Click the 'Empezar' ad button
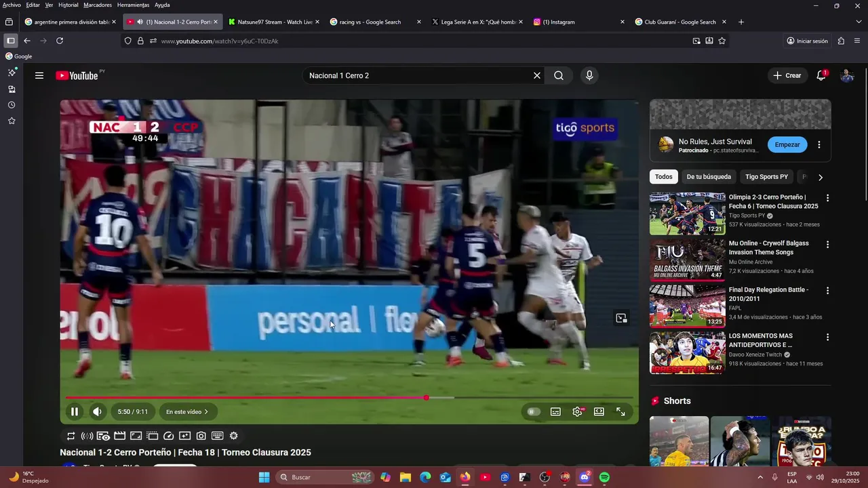The width and height of the screenshot is (868, 488). pos(787,144)
